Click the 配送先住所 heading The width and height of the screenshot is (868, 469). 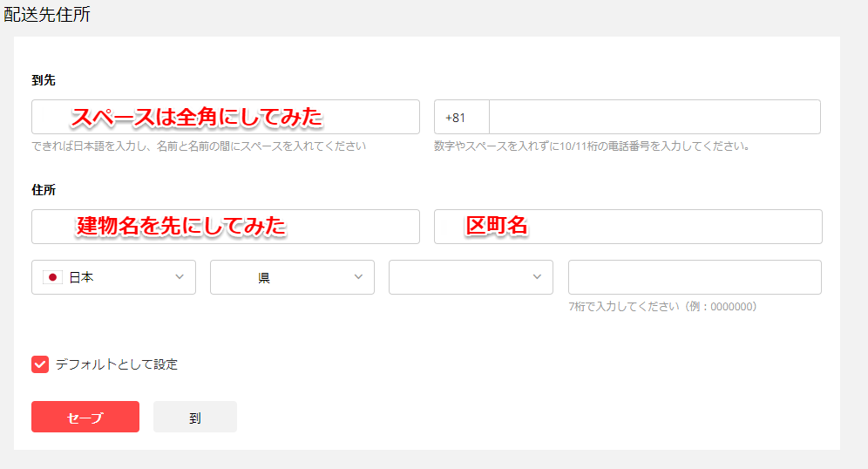47,15
